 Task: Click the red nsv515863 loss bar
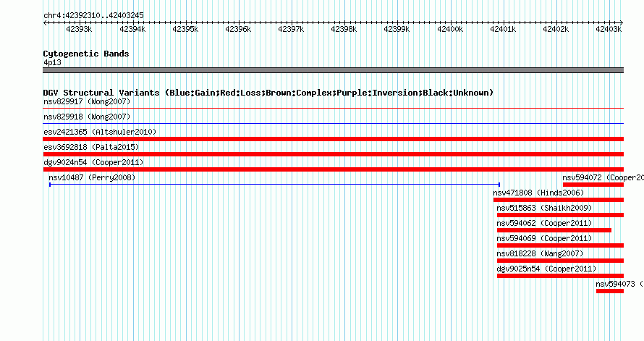click(x=560, y=215)
